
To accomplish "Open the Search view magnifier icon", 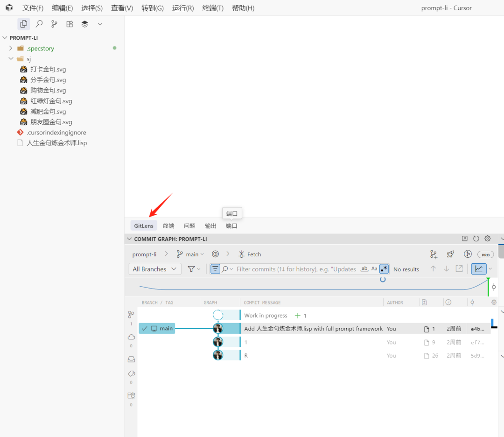I will pos(39,24).
